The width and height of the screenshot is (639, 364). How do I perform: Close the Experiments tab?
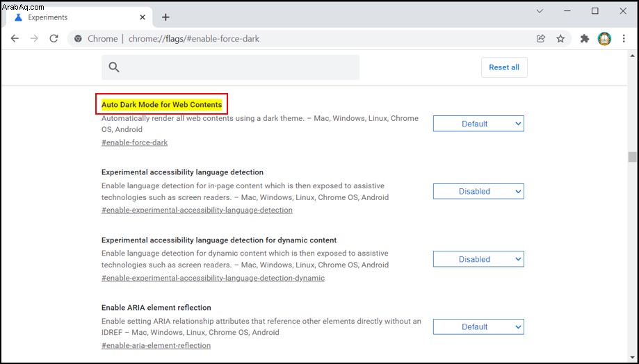click(x=143, y=17)
